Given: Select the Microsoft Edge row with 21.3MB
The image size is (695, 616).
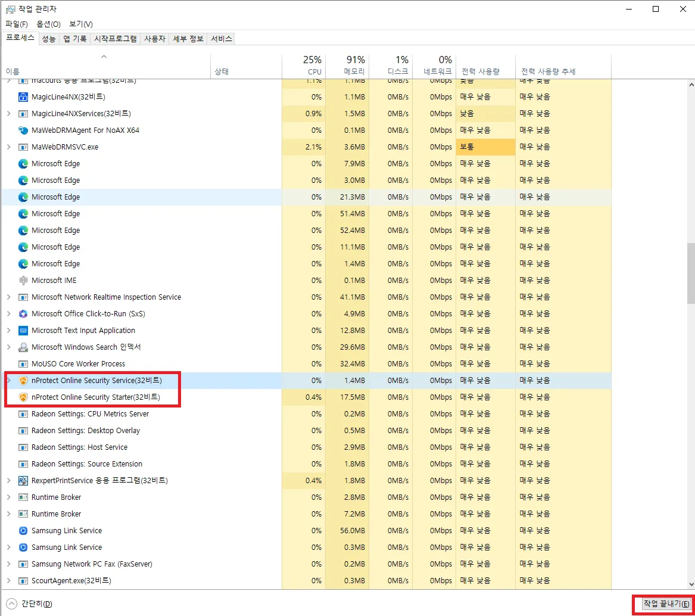Looking at the screenshot, I should pos(306,197).
